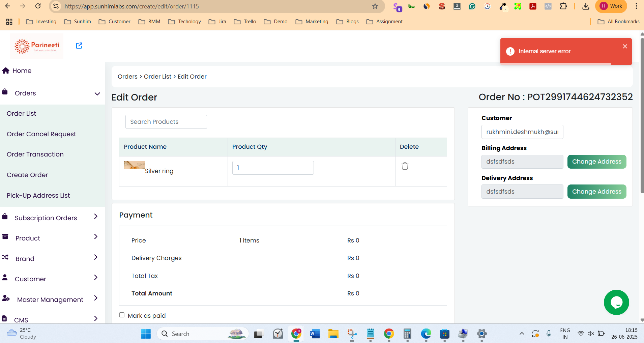644x343 pixels.
Task: Click the Customer person icon in sidebar
Action: click(5, 278)
